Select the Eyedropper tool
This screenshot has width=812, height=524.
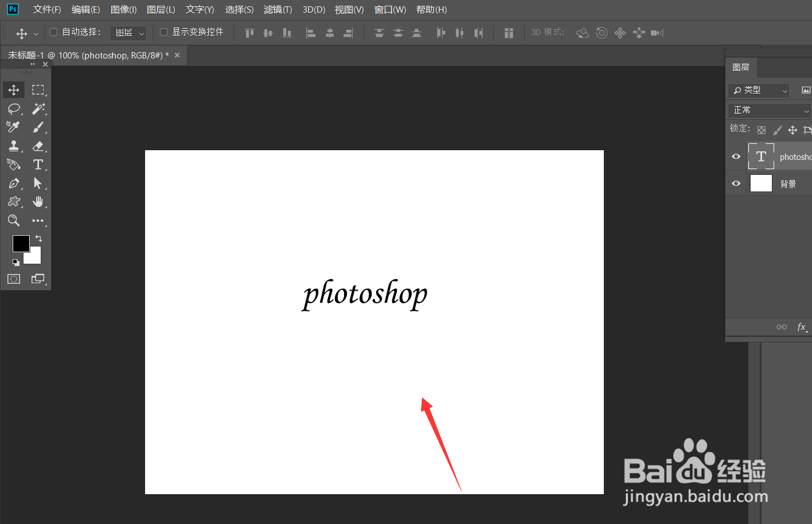[x=14, y=127]
